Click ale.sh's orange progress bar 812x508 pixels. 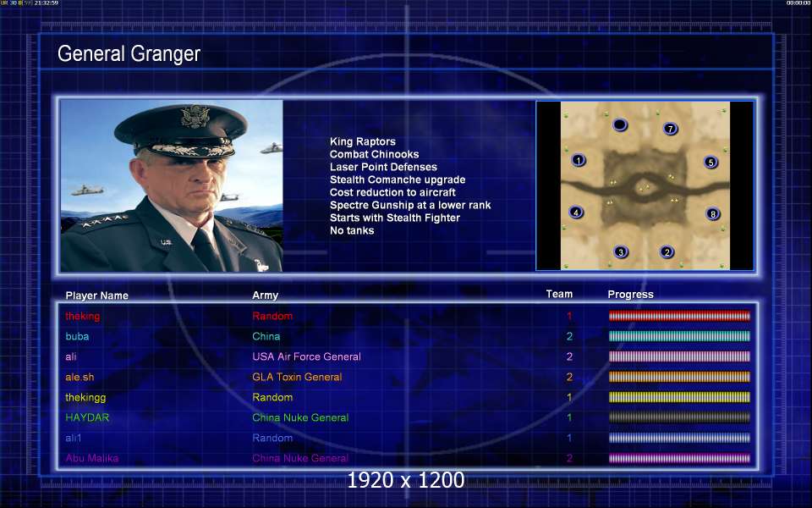(679, 377)
